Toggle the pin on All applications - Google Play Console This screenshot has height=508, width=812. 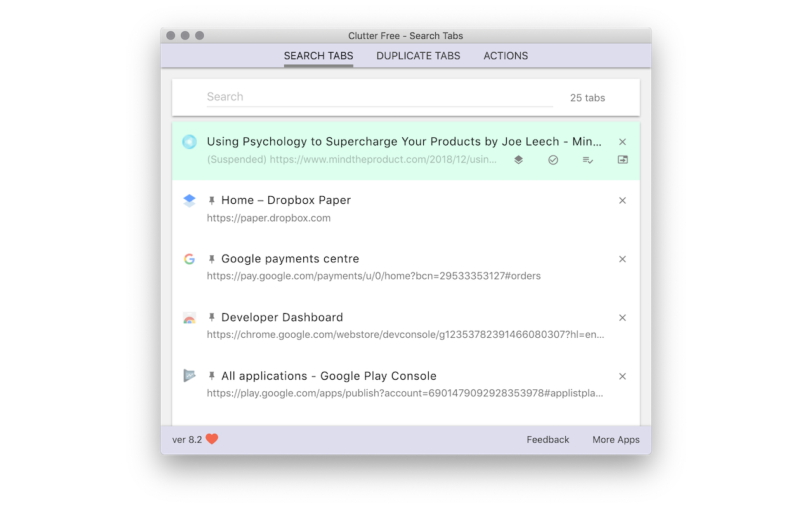pyautogui.click(x=211, y=375)
